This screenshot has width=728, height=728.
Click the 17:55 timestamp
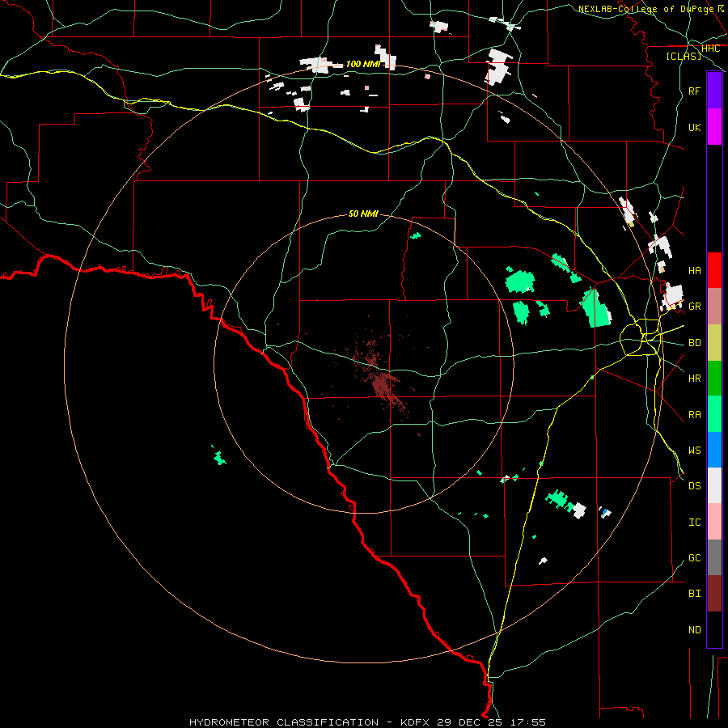[528, 722]
